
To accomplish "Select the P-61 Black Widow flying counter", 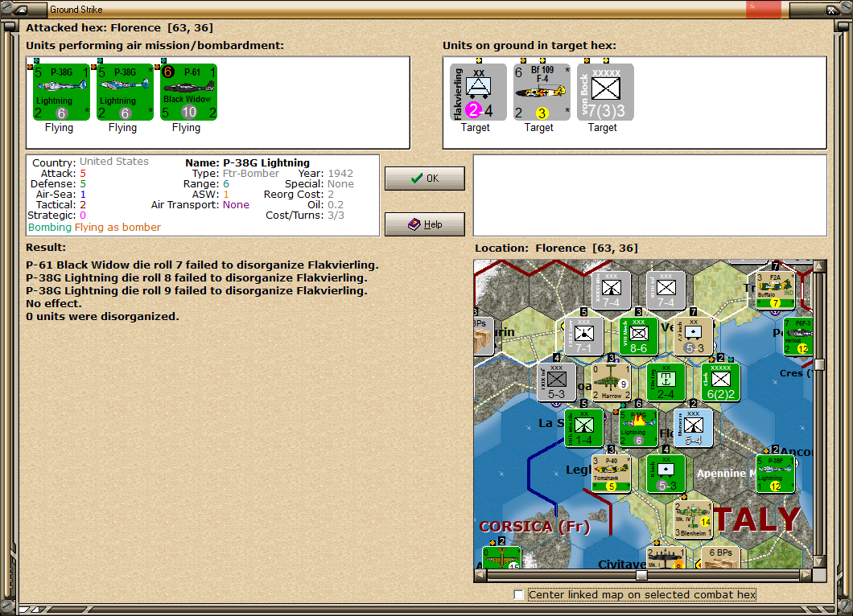I will pyautogui.click(x=189, y=92).
